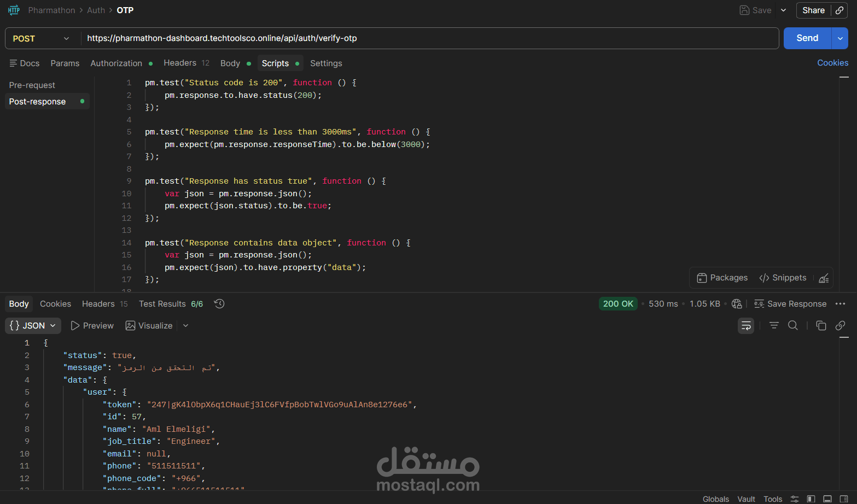Open the response Body tab

tap(19, 304)
